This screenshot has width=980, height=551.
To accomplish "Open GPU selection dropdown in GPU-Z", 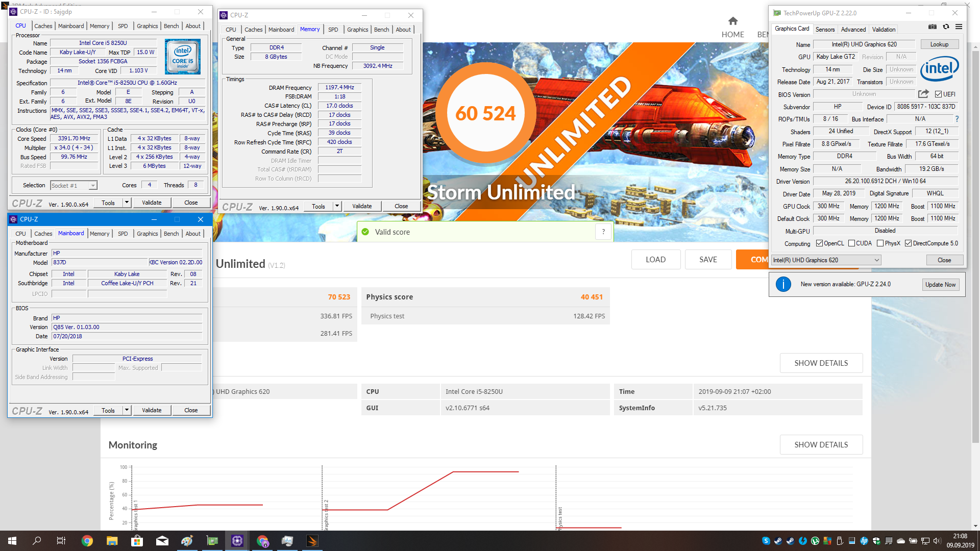I will (x=826, y=260).
